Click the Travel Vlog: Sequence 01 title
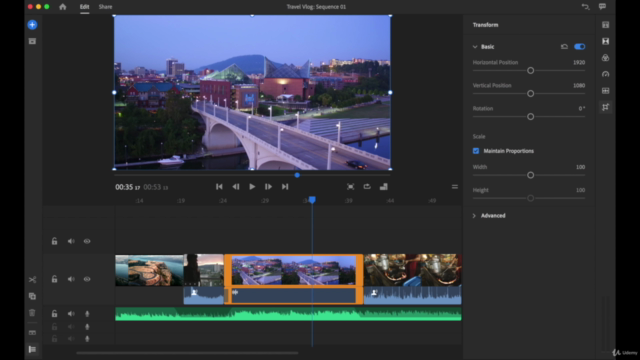Image resolution: width=640 pixels, height=360 pixels. pyautogui.click(x=316, y=7)
